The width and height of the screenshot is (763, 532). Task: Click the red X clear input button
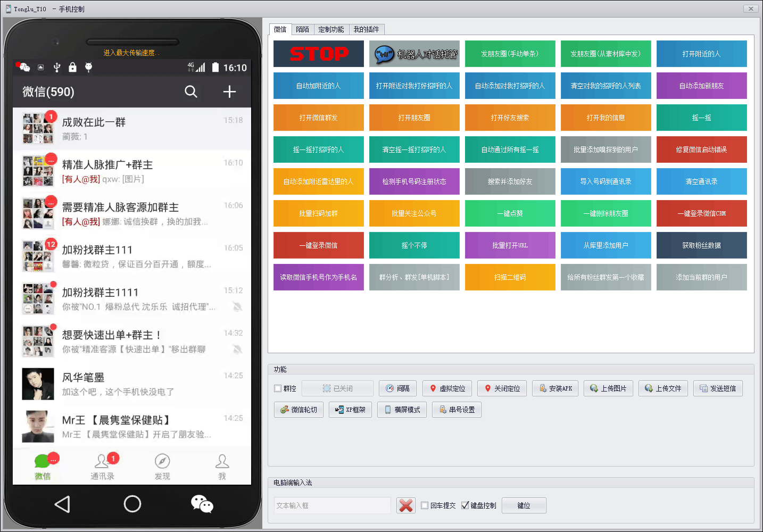pyautogui.click(x=406, y=505)
